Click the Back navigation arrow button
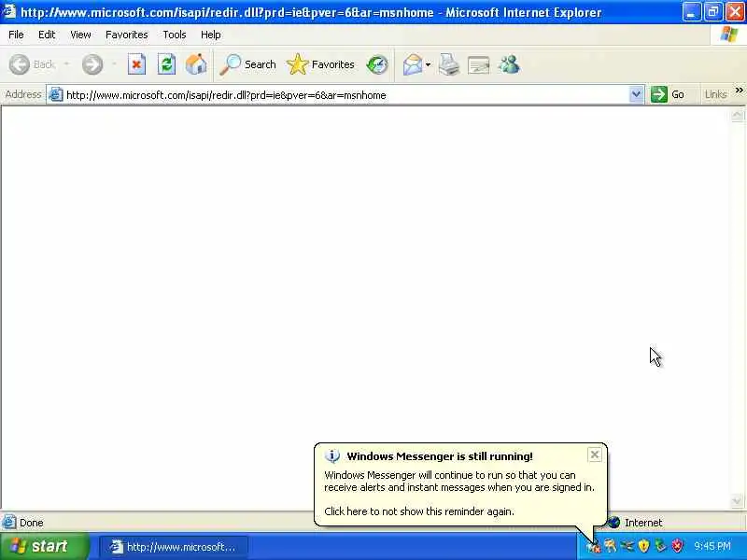747x560 pixels. (x=20, y=64)
